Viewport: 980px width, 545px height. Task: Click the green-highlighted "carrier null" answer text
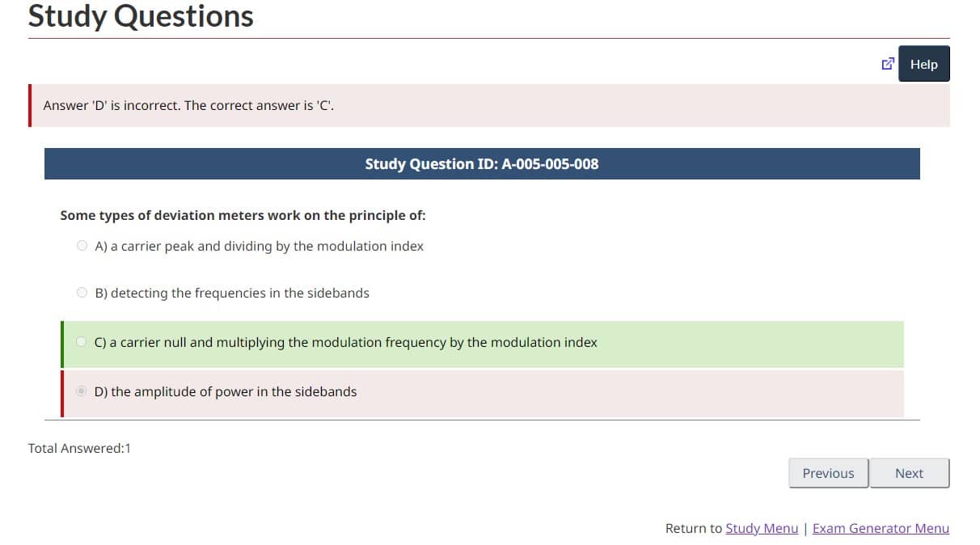coord(346,342)
